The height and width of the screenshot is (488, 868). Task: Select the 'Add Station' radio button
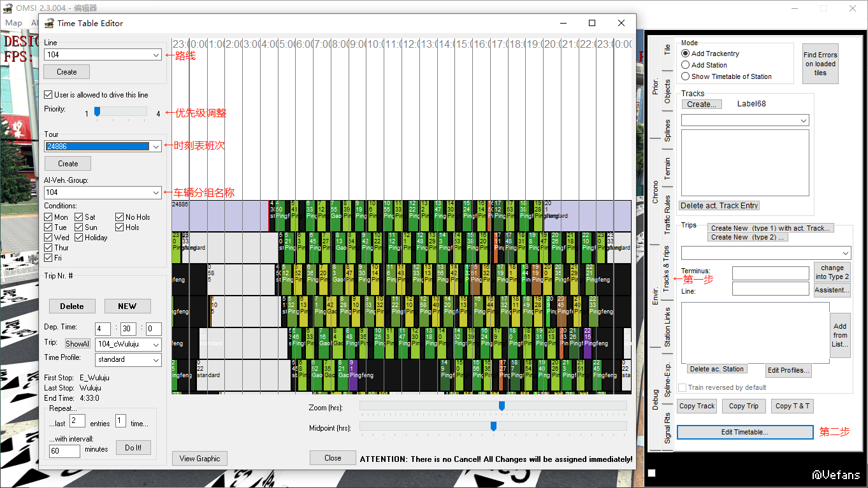[686, 65]
